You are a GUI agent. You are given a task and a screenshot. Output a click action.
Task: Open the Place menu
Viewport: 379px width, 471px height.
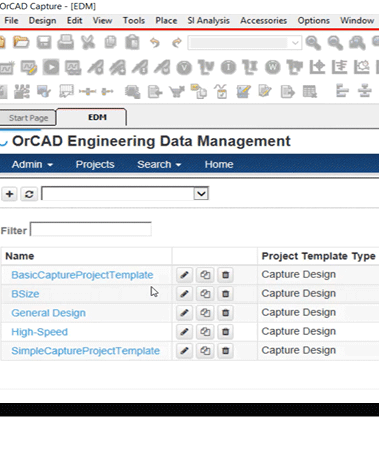[166, 21]
